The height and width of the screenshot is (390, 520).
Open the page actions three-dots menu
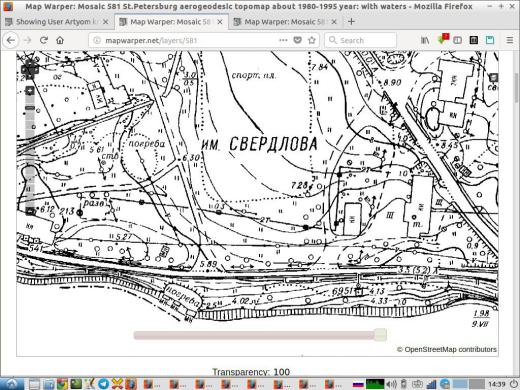coord(283,40)
